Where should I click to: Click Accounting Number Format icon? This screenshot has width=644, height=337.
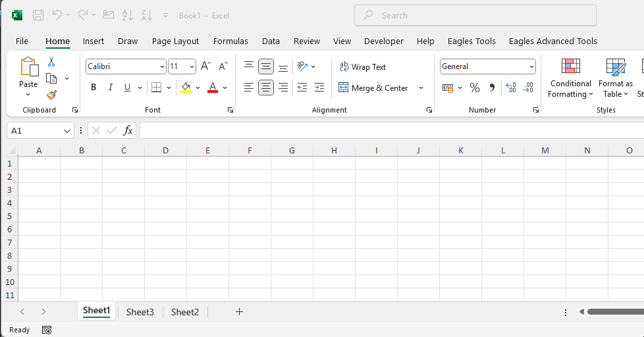point(448,88)
